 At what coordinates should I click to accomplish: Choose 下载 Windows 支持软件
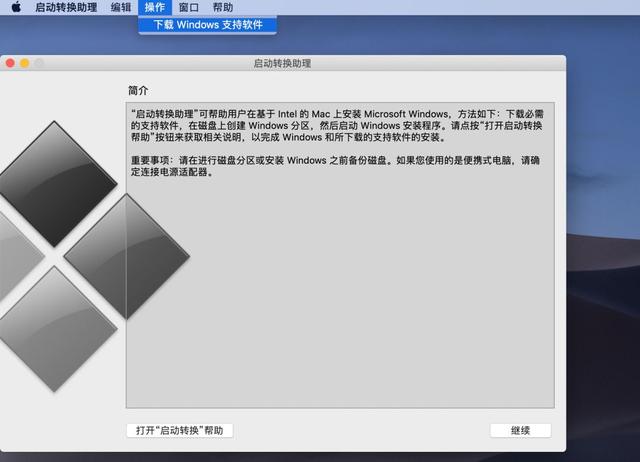coord(208,25)
